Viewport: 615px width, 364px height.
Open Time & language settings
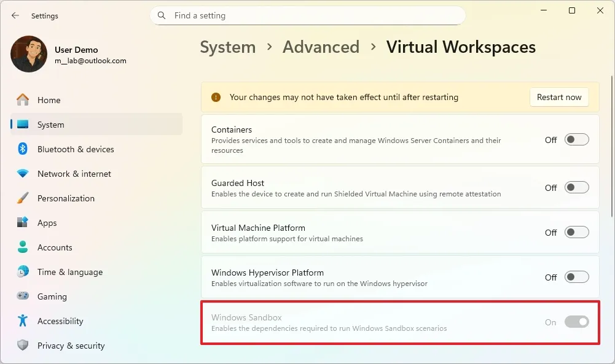click(22, 272)
